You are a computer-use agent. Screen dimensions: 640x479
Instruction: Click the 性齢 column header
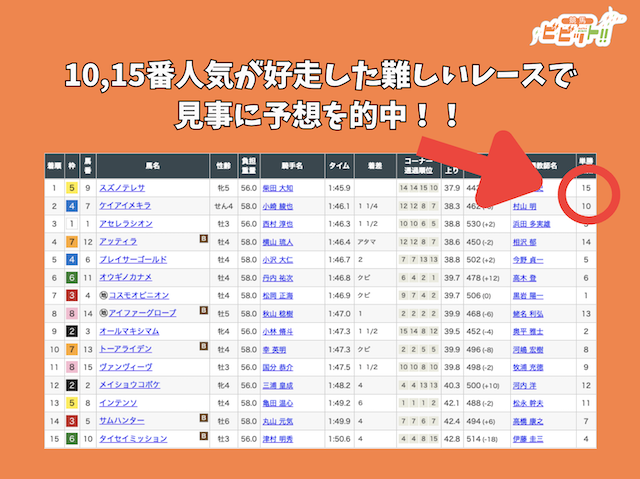pyautogui.click(x=224, y=166)
